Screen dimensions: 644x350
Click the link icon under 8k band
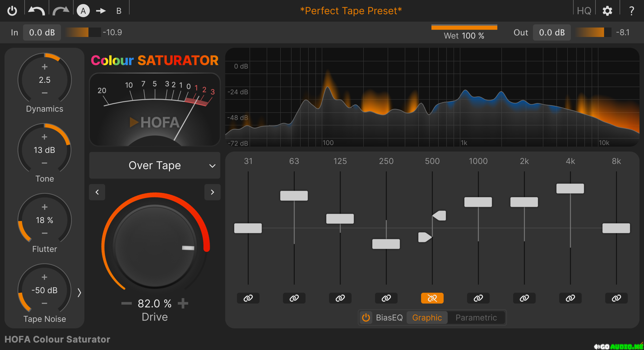[616, 298]
